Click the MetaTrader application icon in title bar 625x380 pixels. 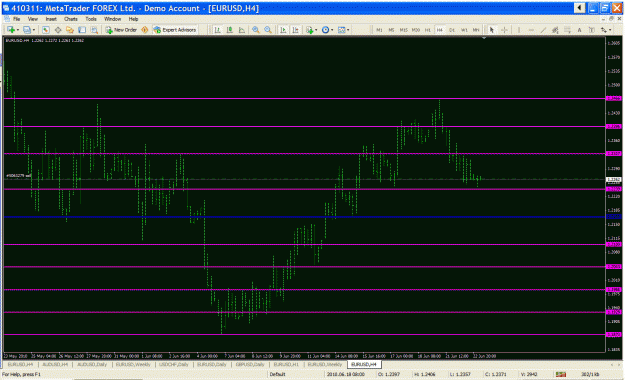(6, 8)
